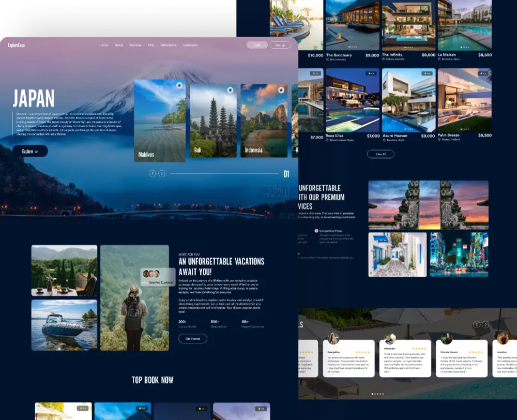517x420 pixels.
Task: Open the FAQ nav item
Action: pos(151,45)
